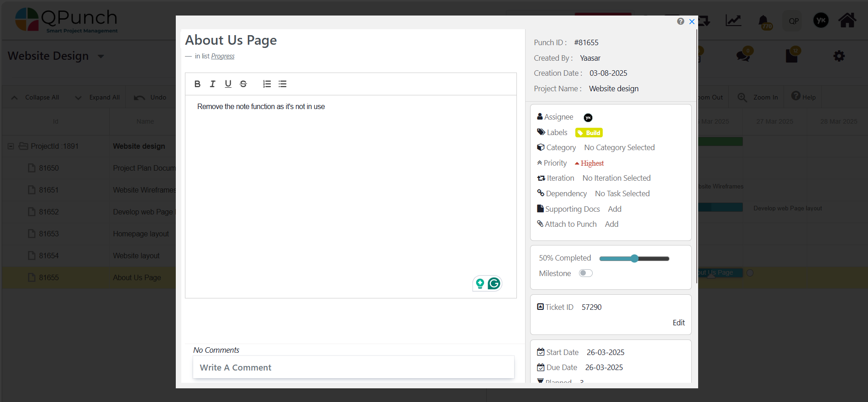Open the reports chart icon in header
The height and width of the screenshot is (402, 868).
coord(733,21)
